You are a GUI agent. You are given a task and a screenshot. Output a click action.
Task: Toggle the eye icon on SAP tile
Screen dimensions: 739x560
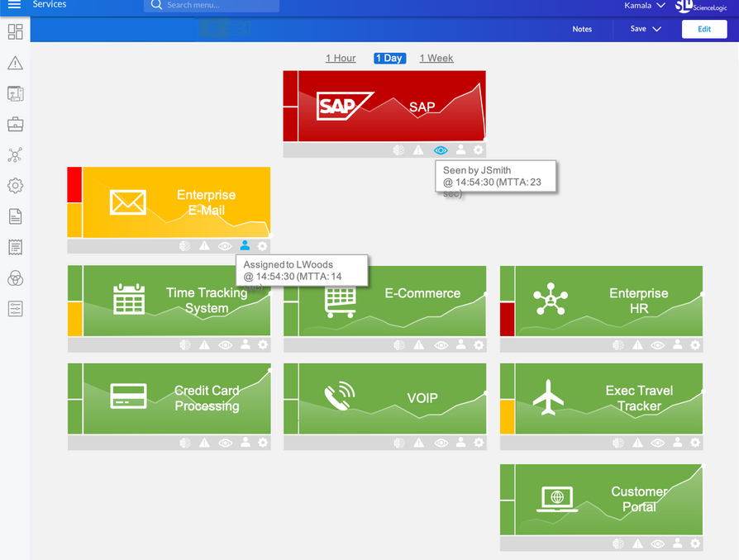[x=441, y=150]
